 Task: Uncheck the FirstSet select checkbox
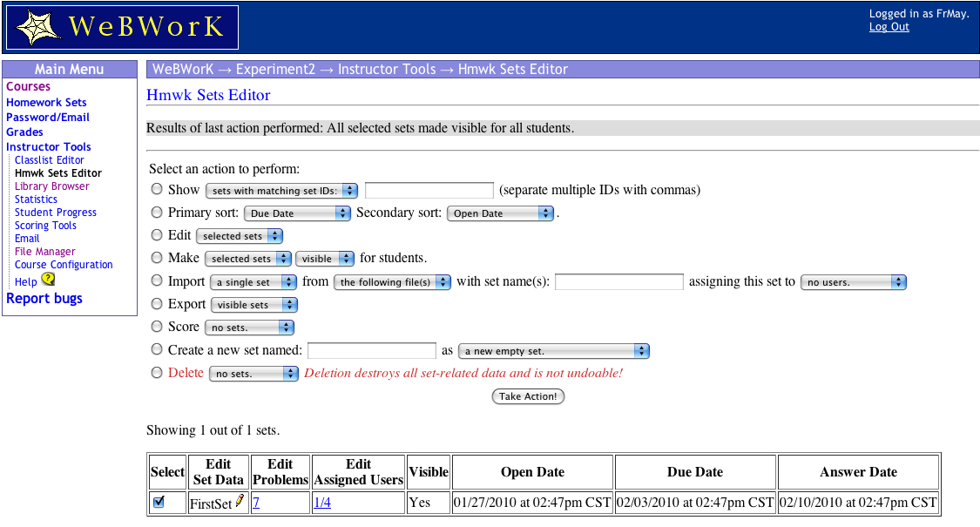[159, 502]
